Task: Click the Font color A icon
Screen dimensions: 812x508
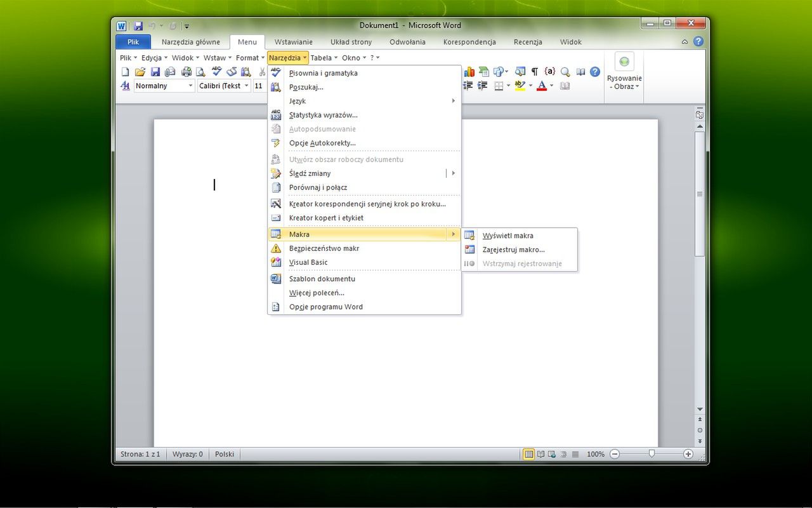Action: click(x=542, y=86)
